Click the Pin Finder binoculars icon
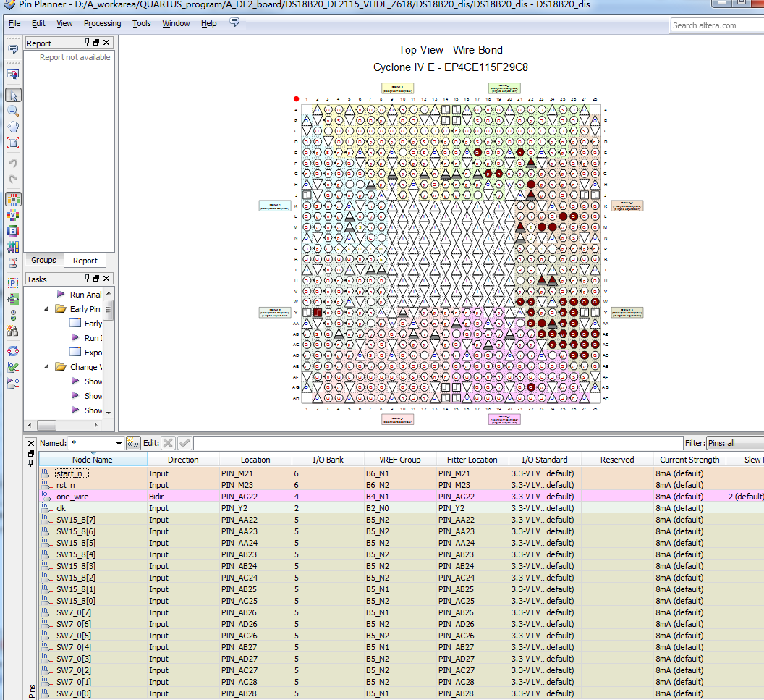This screenshot has height=700, width=764. pyautogui.click(x=13, y=332)
